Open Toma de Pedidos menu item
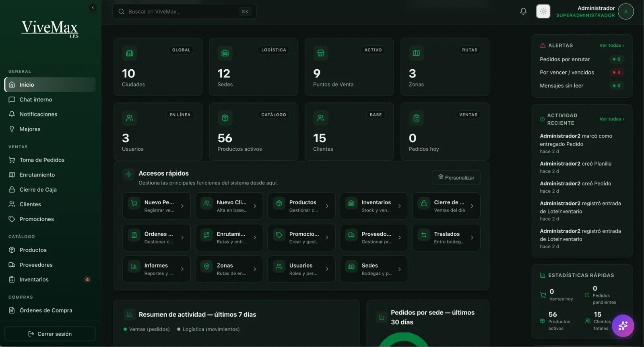 click(x=50, y=160)
